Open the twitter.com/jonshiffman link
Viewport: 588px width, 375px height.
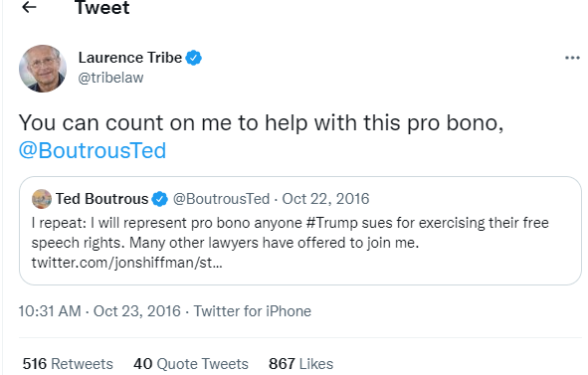[126, 263]
